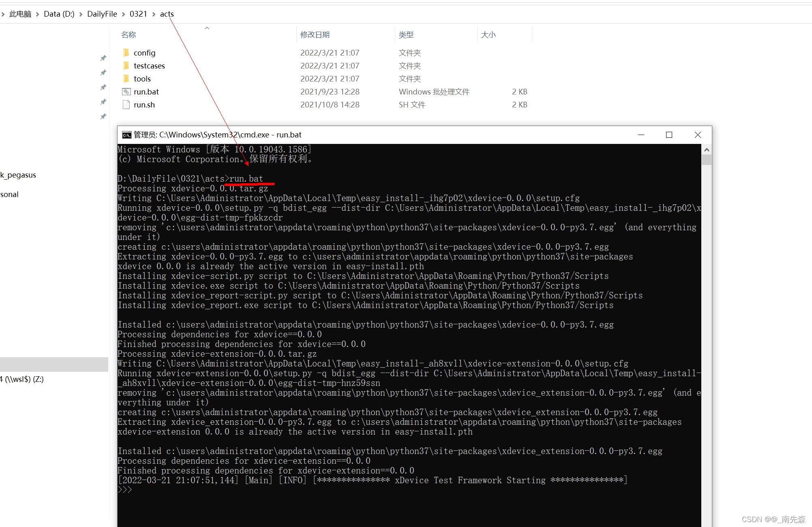
Task: Click the third quick access pin icon
Action: click(x=103, y=87)
